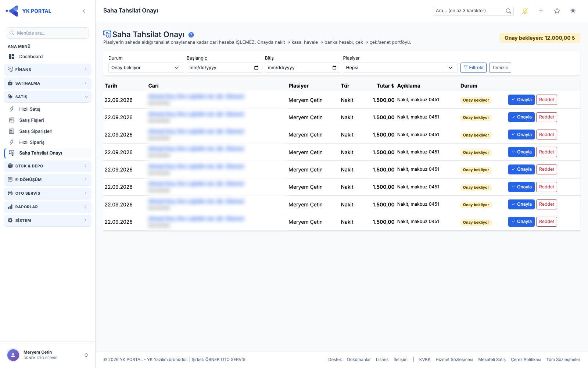Open Hızlı Sipariş menu item

[x=48, y=142]
